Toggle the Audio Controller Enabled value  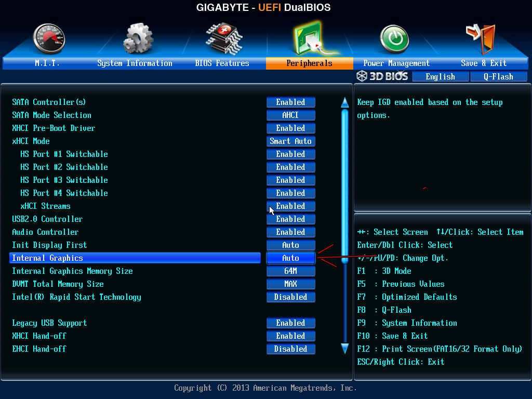tap(291, 232)
